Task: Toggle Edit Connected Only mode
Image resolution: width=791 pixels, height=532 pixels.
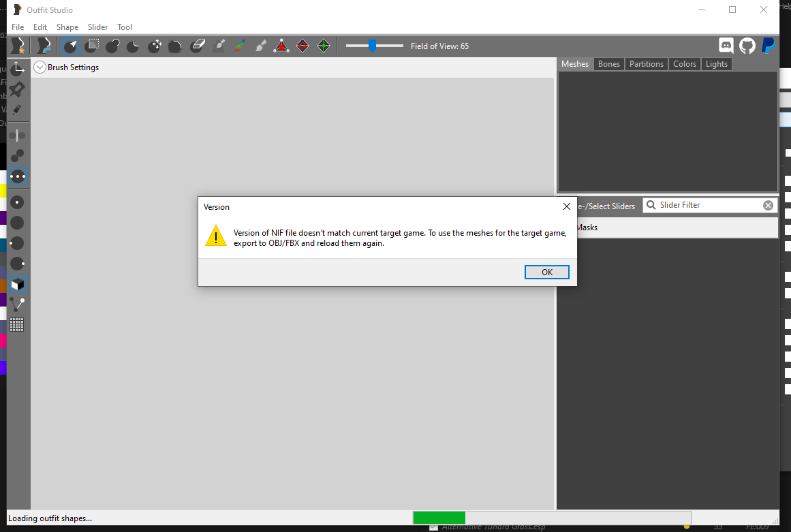Action: (18, 156)
